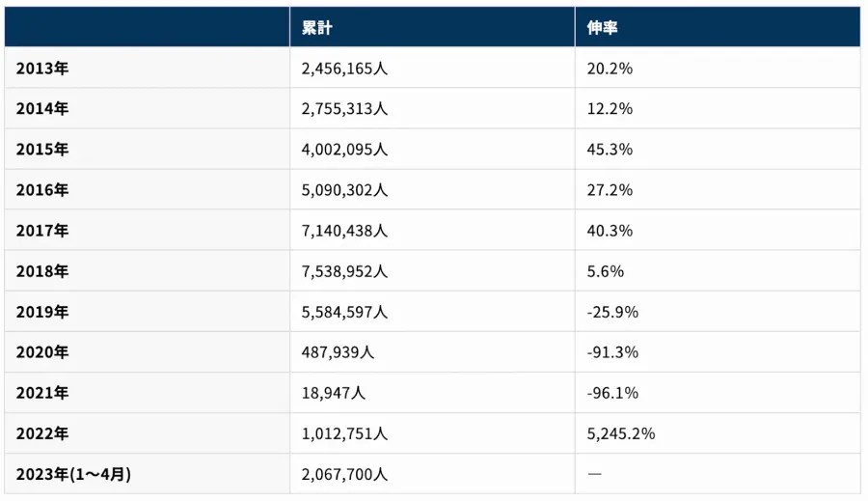This screenshot has height=501, width=868.
Task: Select the 2023年(1〜4月) row label
Action: pyautogui.click(x=73, y=474)
